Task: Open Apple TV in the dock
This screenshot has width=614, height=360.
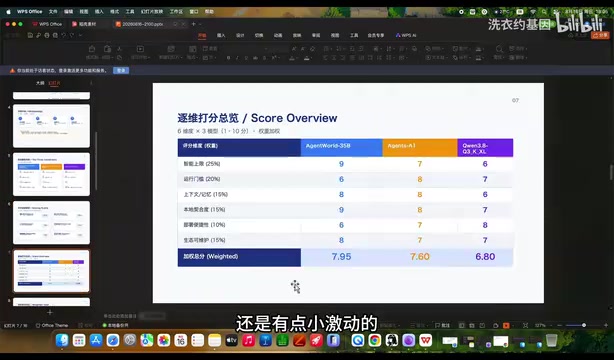Action: [231, 340]
